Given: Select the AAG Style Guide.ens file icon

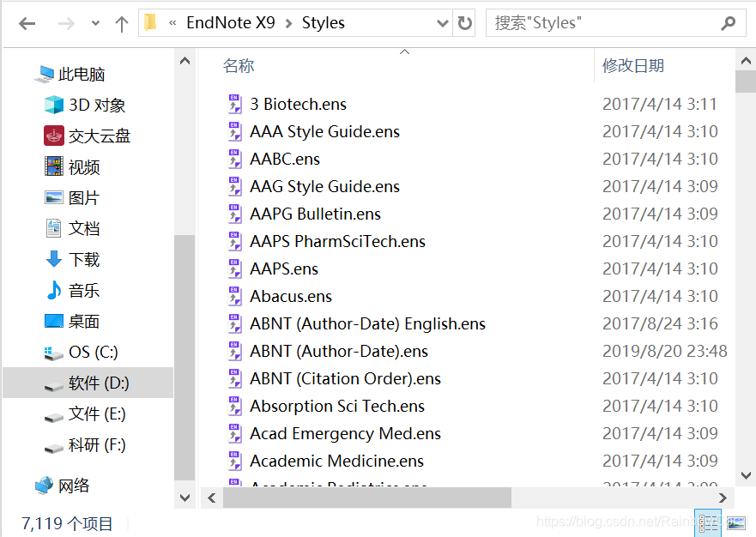Looking at the screenshot, I should point(234,186).
